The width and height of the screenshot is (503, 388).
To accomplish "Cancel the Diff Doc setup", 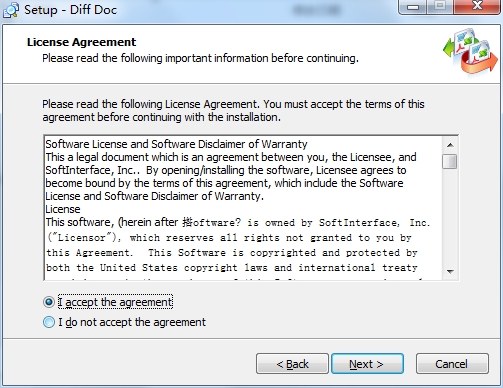I will coord(452,364).
